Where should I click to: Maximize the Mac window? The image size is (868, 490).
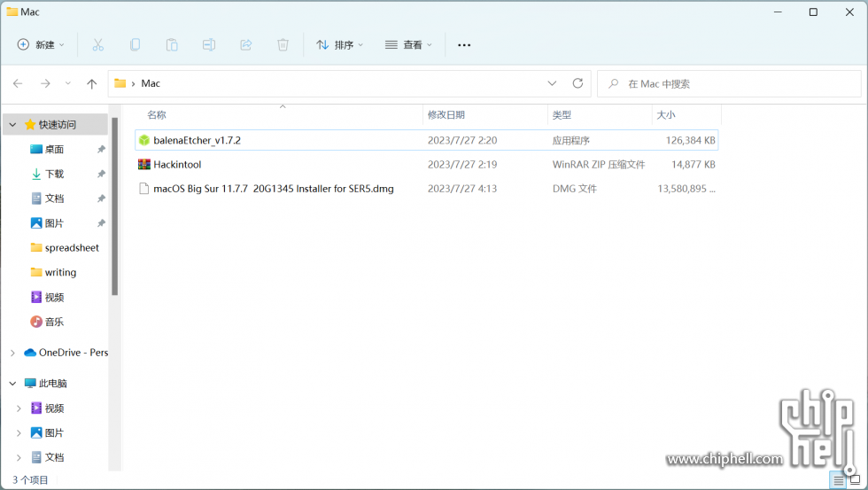tap(813, 12)
